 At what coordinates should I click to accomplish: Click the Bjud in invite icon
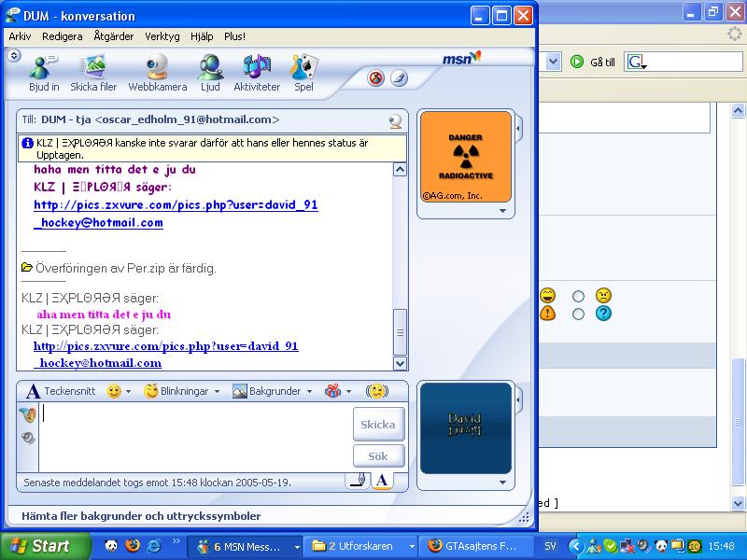click(44, 73)
